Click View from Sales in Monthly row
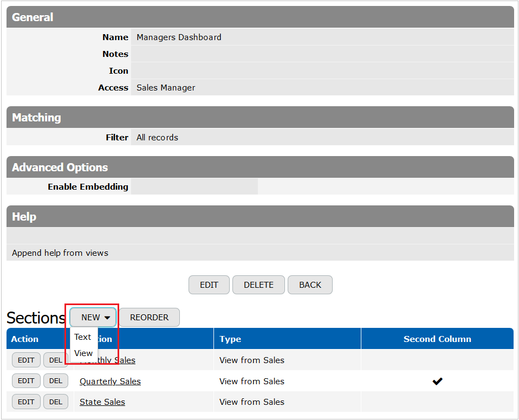Viewport: 519px width, 420px height. [251, 360]
